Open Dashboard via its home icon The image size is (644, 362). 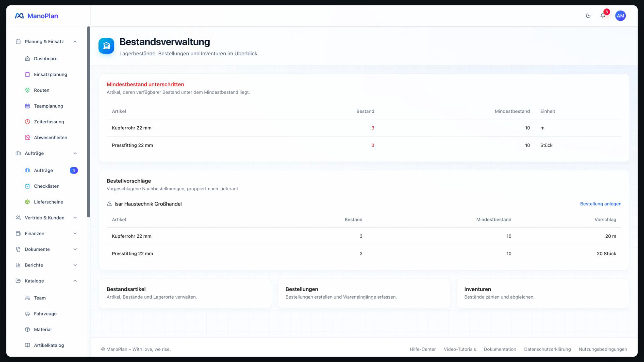[28, 59]
